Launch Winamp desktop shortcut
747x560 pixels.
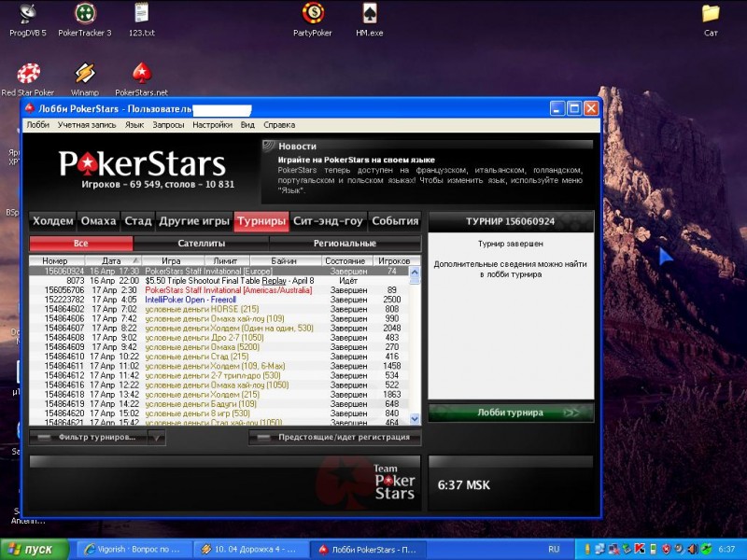(x=85, y=79)
